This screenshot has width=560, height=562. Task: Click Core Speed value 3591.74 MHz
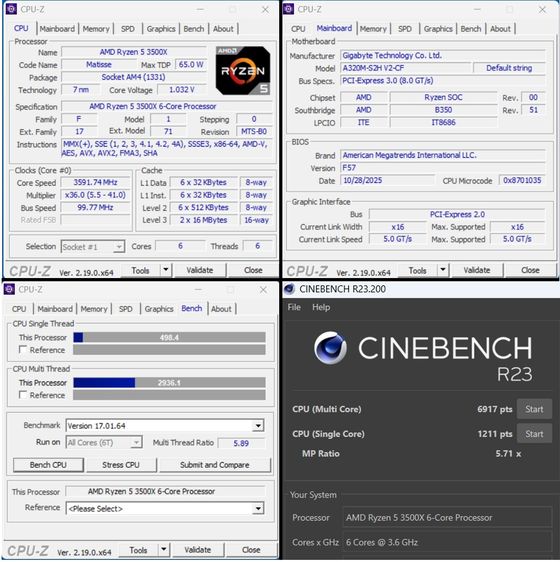95,182
